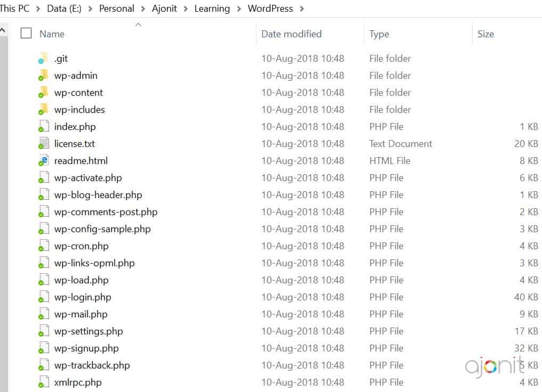Click the wp-load.php file icon

(43, 280)
